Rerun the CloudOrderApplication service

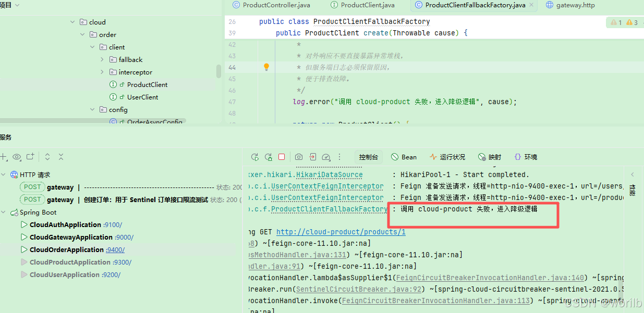[255, 157]
